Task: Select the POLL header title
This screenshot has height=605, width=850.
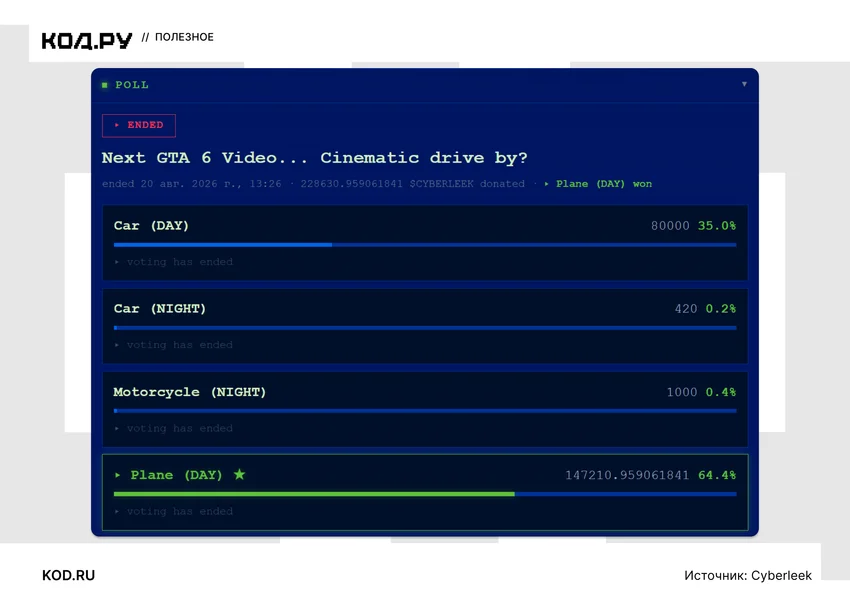Action: [x=132, y=85]
